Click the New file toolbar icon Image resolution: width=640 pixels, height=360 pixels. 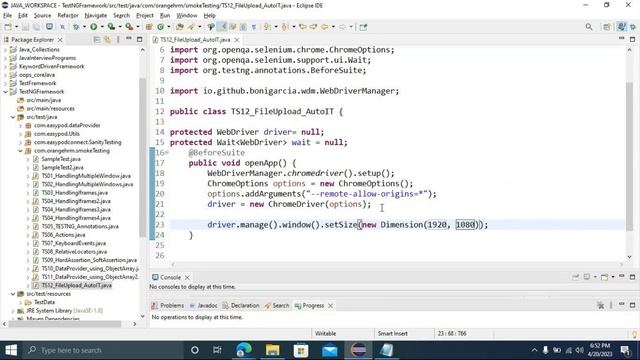coord(8,27)
